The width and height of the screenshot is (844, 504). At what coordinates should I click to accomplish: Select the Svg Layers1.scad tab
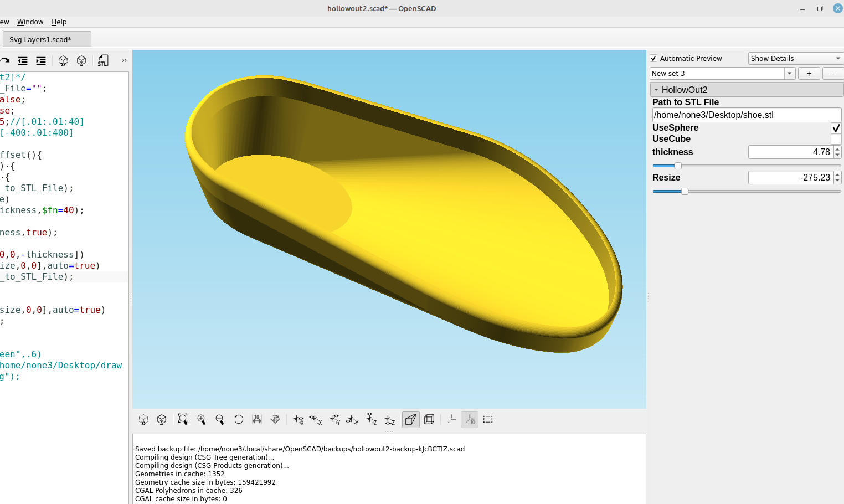(47, 39)
